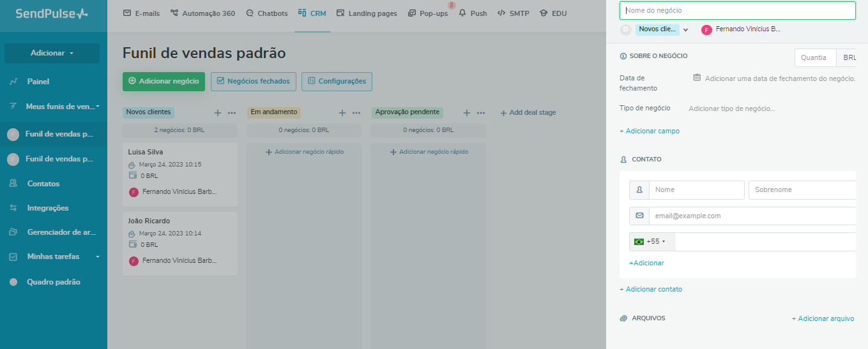Click Aprovação pendente stage label
The image size is (868, 349).
[407, 112]
